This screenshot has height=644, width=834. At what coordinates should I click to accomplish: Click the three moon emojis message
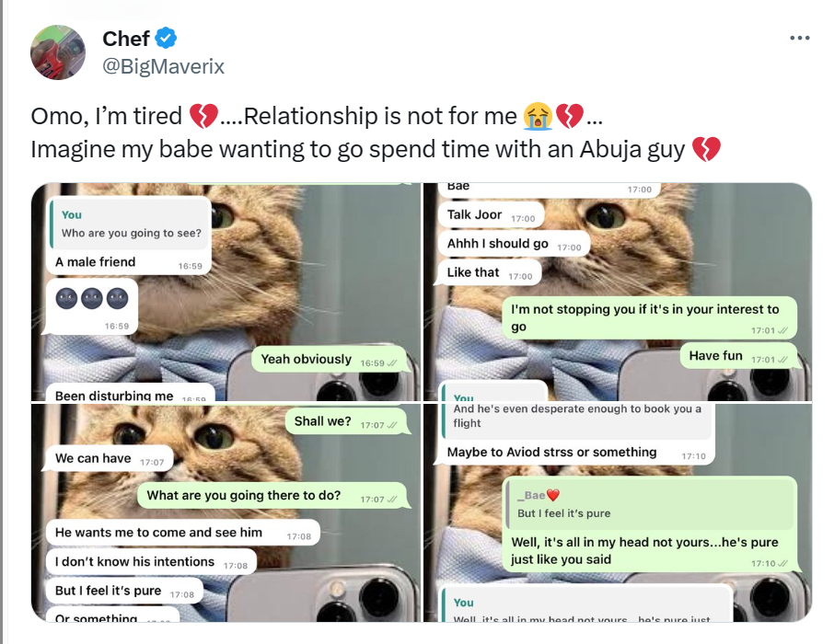click(92, 305)
